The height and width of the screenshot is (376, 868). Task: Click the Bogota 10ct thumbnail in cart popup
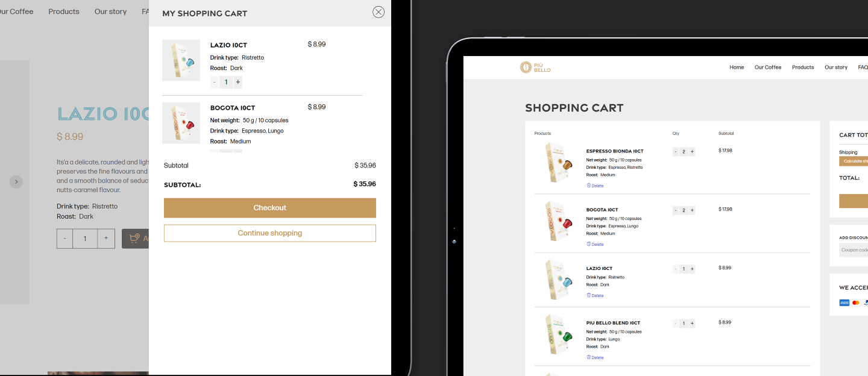(181, 123)
